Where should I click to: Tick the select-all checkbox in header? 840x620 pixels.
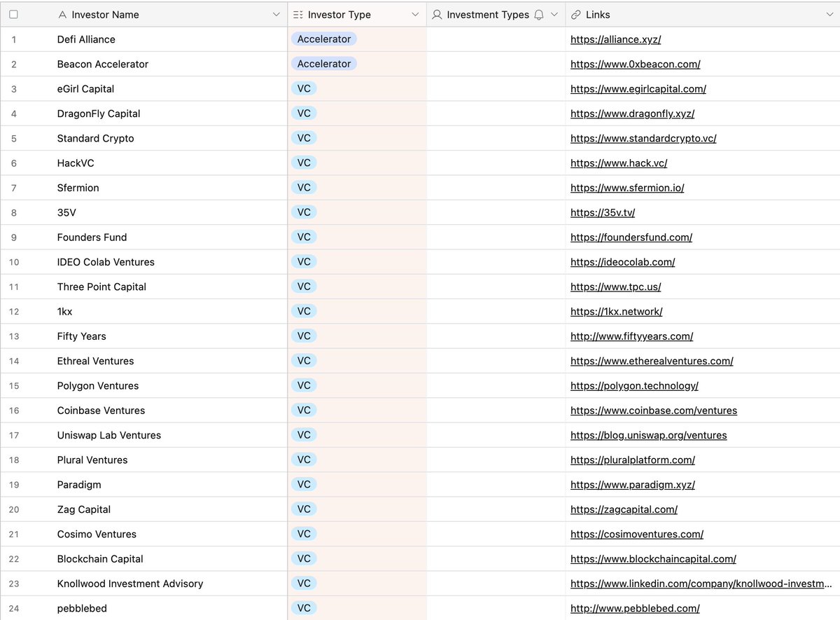(x=13, y=14)
